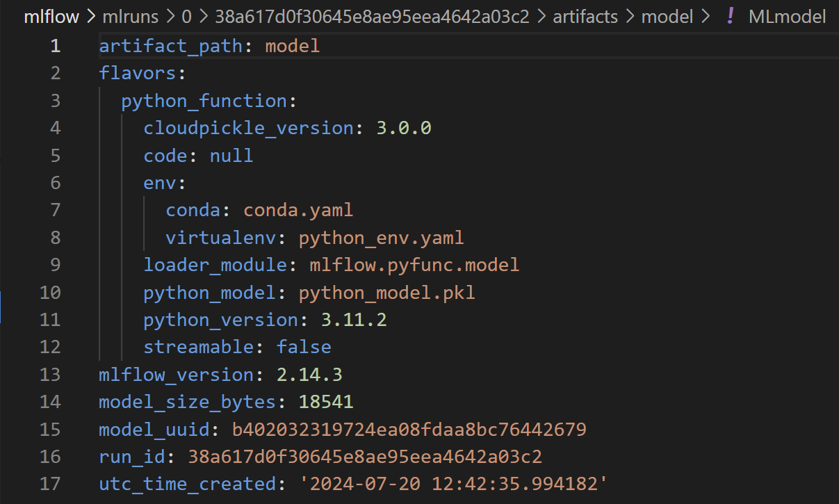Click the model folder breadcrumb segment
The height and width of the screenshot is (504, 839).
tap(667, 17)
